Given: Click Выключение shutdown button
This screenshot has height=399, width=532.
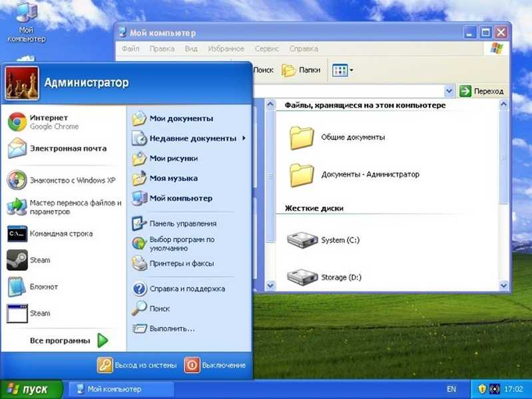Looking at the screenshot, I should (x=215, y=365).
